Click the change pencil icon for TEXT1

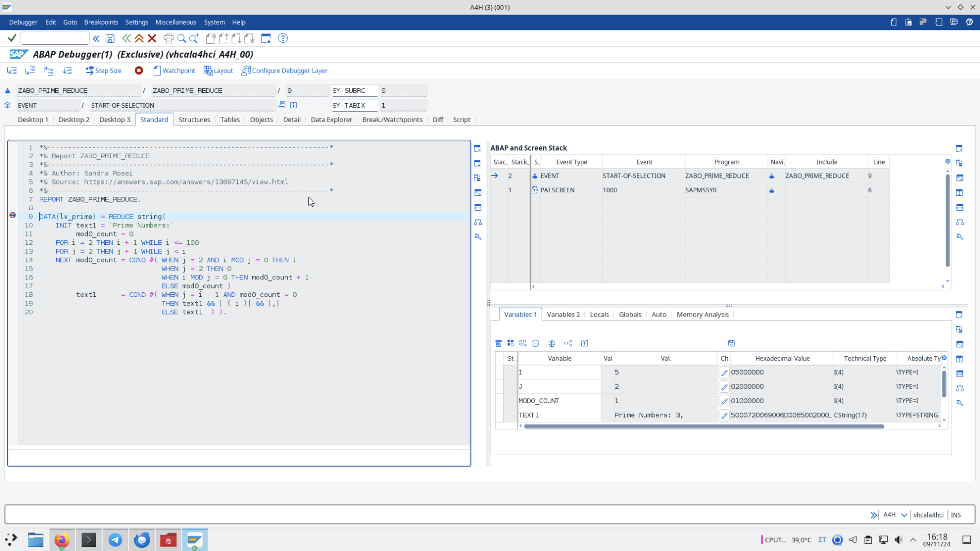[x=724, y=415]
